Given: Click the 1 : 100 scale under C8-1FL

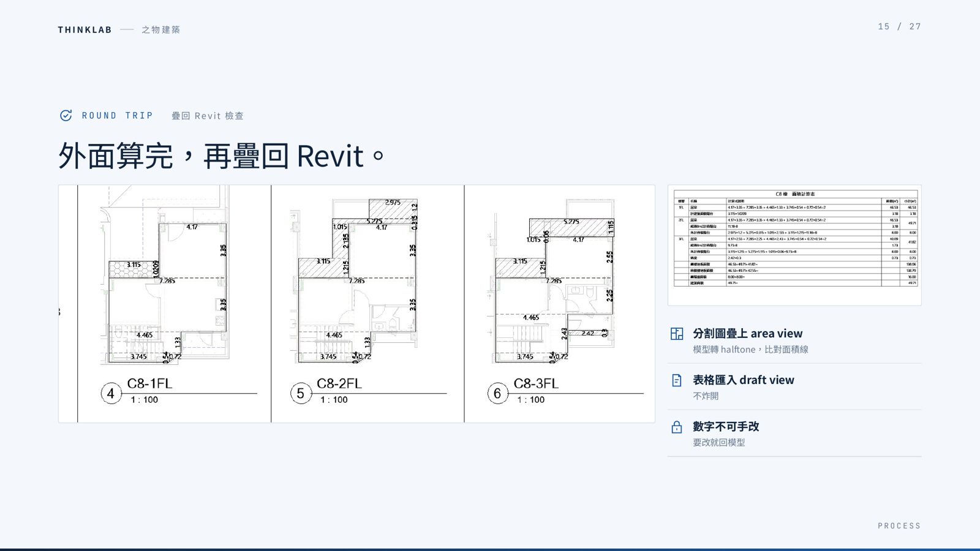Looking at the screenshot, I should pyautogui.click(x=145, y=400).
